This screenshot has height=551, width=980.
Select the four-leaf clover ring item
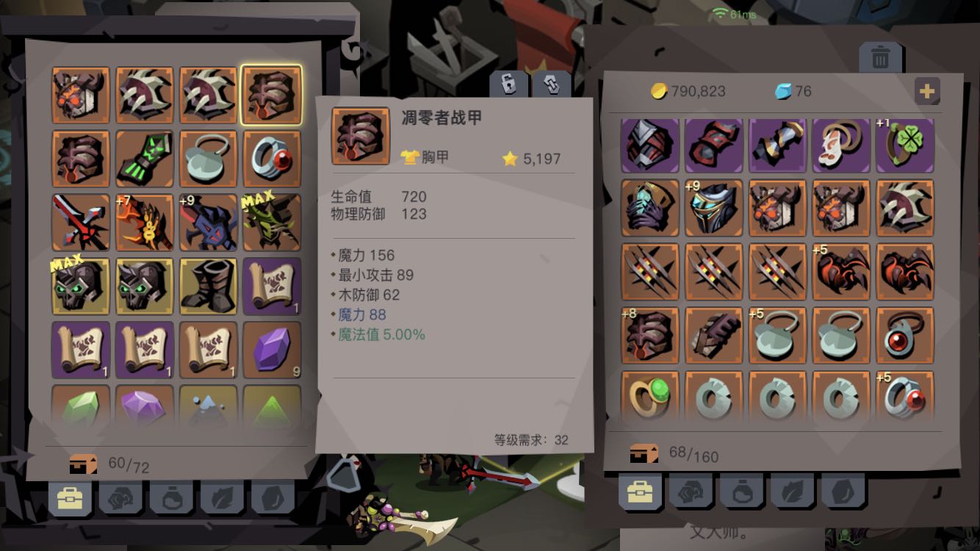tap(904, 145)
